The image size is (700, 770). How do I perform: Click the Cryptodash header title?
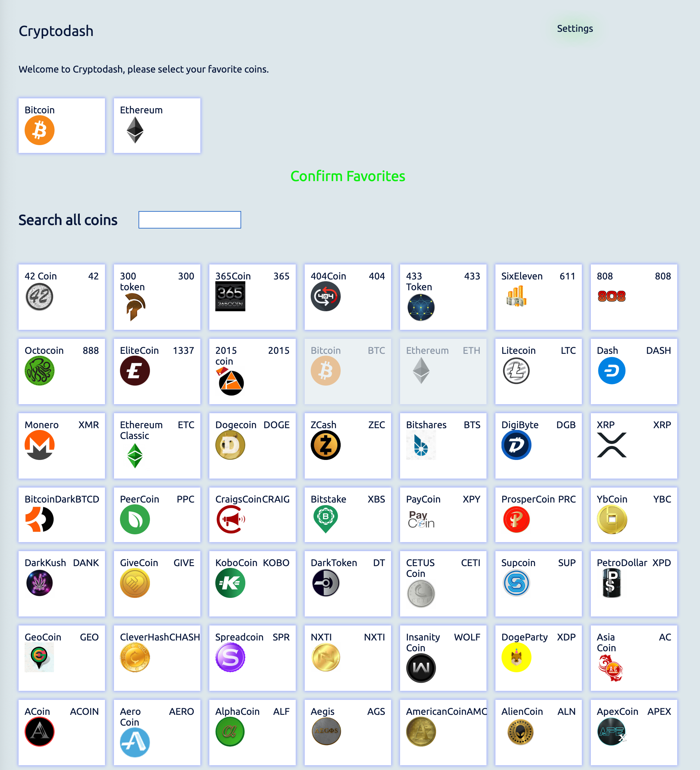(x=56, y=31)
